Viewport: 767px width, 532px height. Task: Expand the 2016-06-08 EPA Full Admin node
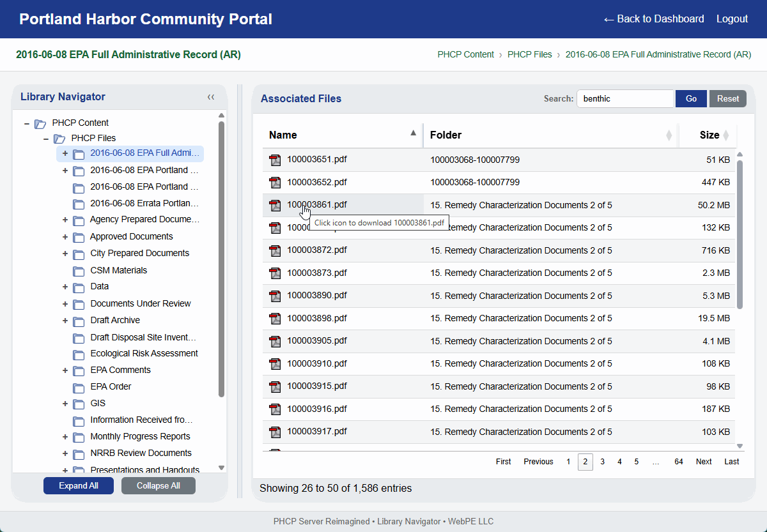65,153
